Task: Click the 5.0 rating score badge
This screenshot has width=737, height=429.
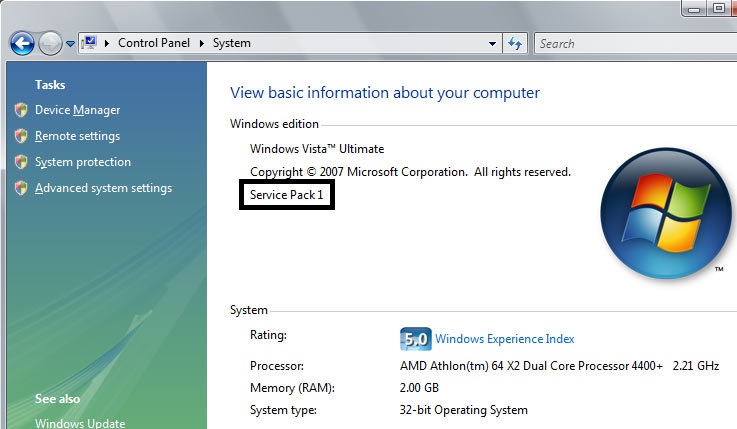Action: [x=415, y=339]
